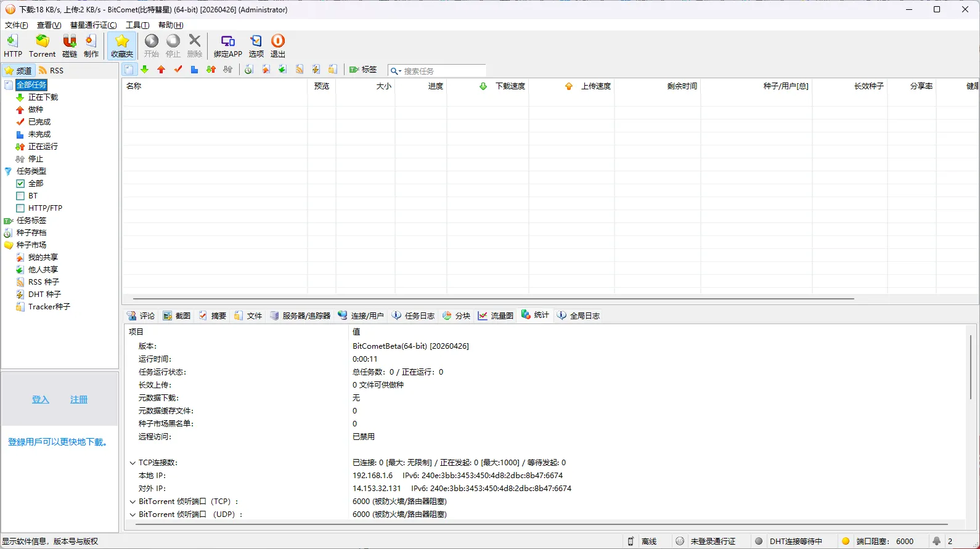Click the gray stopped filter arrows in filter bar
Viewport: 980px width, 549px height.
[227, 70]
